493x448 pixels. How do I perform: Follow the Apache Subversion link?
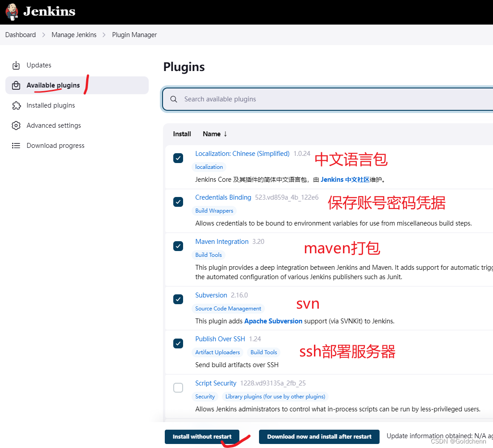273,321
